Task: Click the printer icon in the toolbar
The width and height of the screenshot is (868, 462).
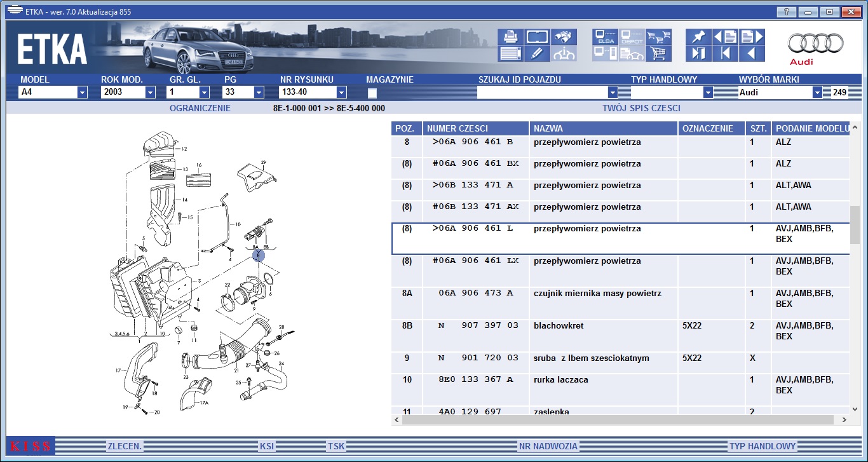Action: [x=511, y=37]
